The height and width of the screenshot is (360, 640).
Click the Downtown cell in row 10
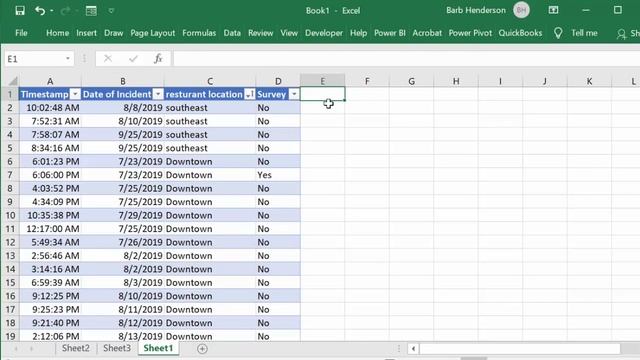pos(210,216)
